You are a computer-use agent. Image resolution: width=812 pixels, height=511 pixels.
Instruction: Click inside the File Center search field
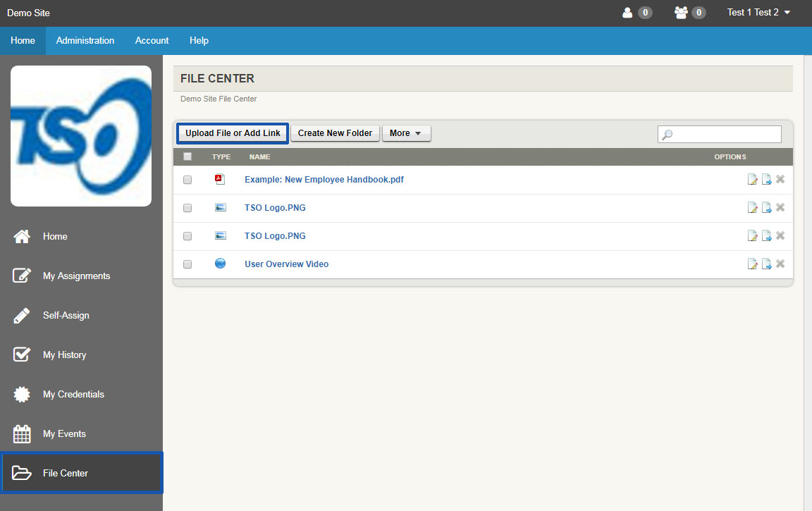click(x=719, y=133)
